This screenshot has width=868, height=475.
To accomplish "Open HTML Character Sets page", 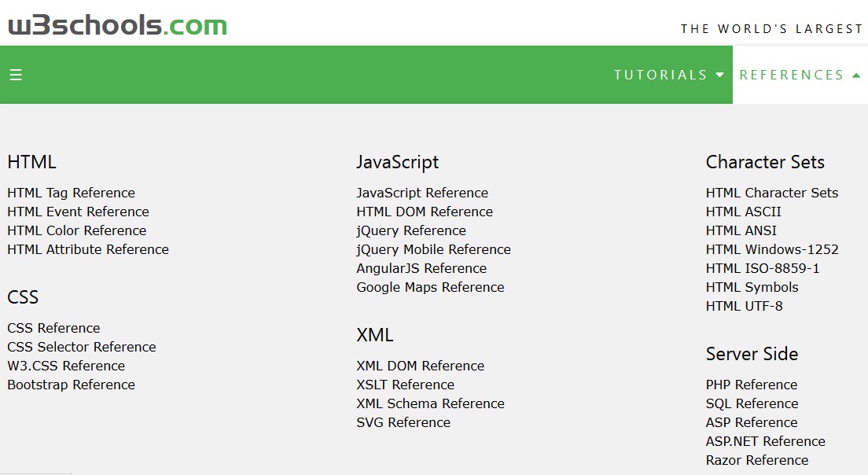I will (x=772, y=193).
